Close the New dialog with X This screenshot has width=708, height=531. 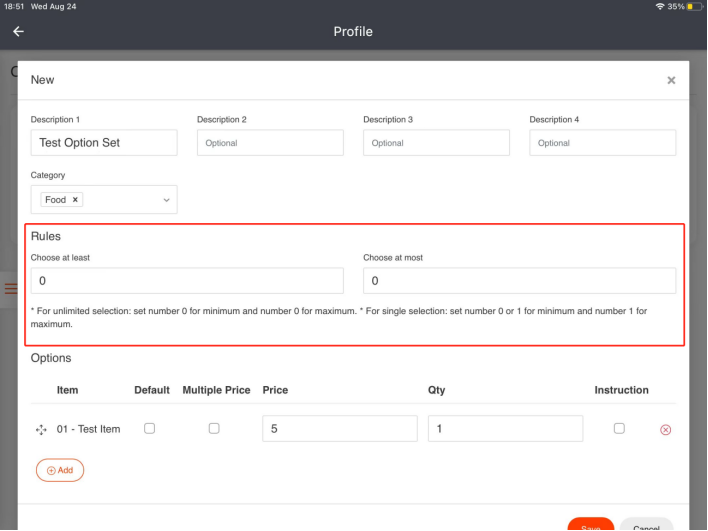[671, 80]
